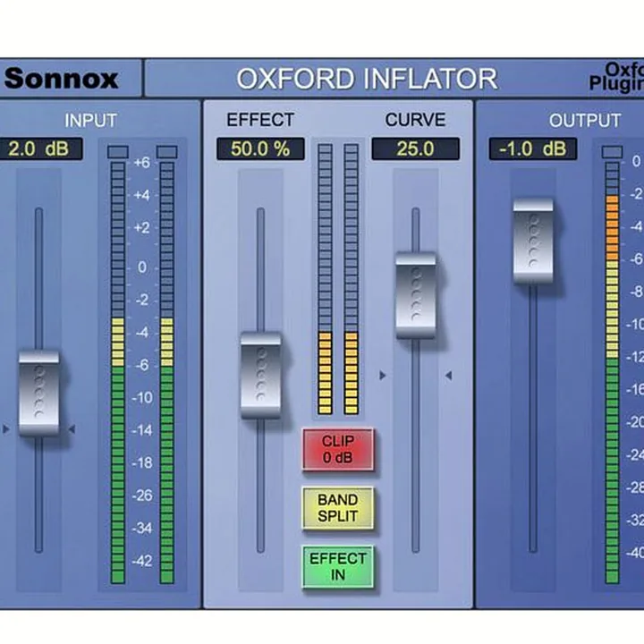
Task: Click the Sonnox logo
Action: [x=61, y=79]
